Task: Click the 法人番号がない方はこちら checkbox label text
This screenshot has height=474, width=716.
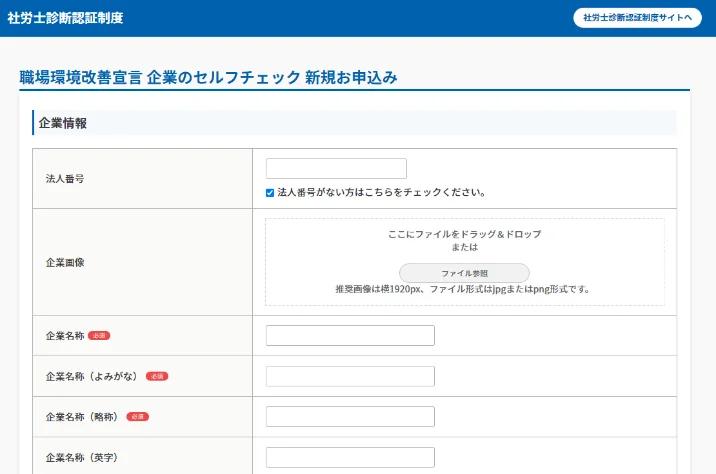Action: (x=381, y=193)
